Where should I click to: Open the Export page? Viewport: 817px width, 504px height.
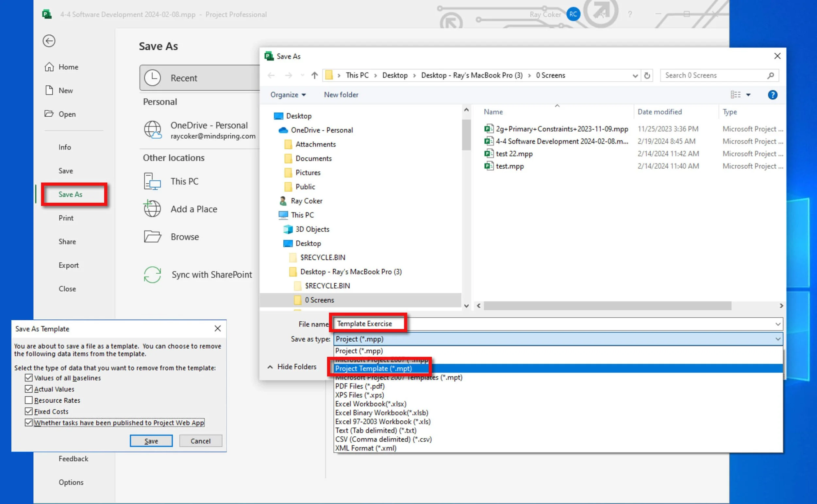[69, 265]
